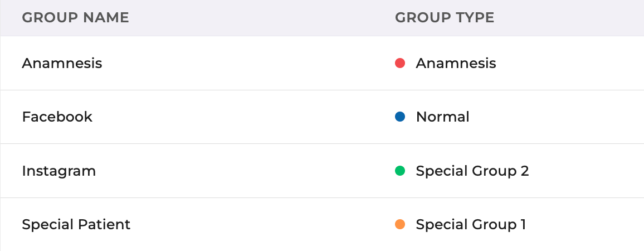This screenshot has width=644, height=251.
Task: Click the orange Special Group 1 dot
Action: click(x=399, y=224)
